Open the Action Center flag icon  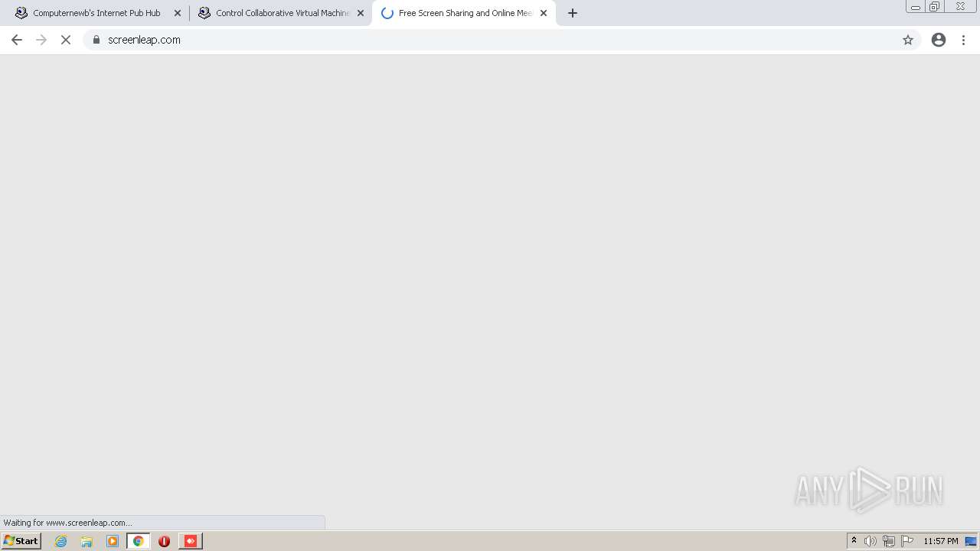point(907,541)
